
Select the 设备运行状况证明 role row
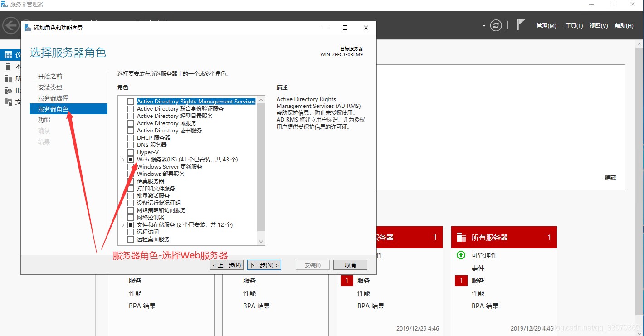tap(159, 203)
